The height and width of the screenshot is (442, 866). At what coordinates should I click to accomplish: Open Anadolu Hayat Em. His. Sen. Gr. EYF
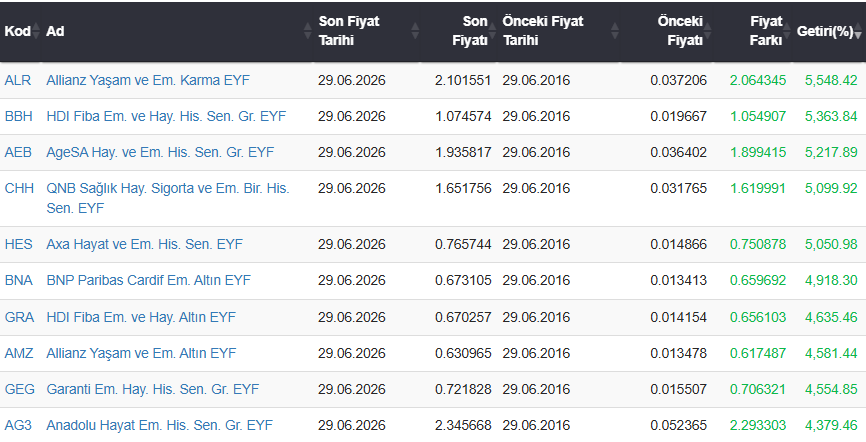[x=160, y=425]
